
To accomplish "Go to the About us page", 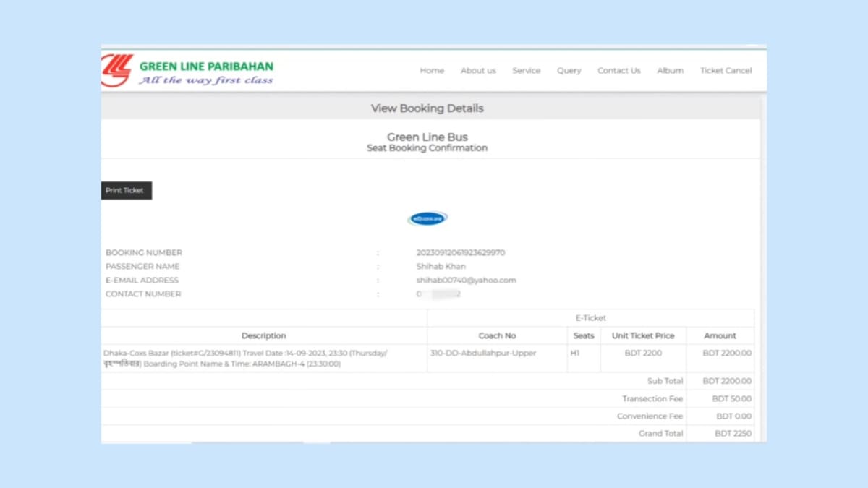I will 478,71.
